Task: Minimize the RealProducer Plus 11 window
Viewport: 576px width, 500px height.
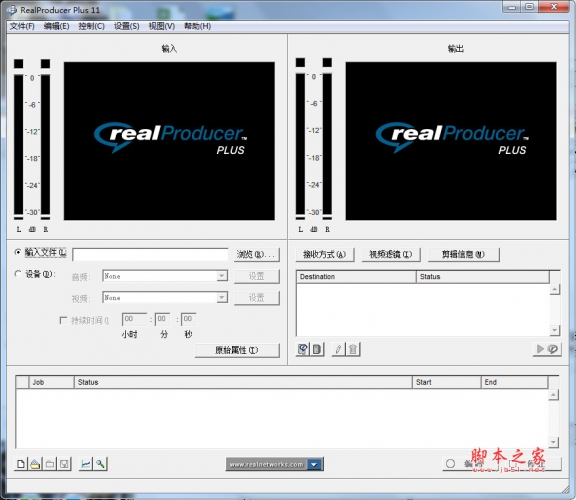Action: tap(512, 7)
